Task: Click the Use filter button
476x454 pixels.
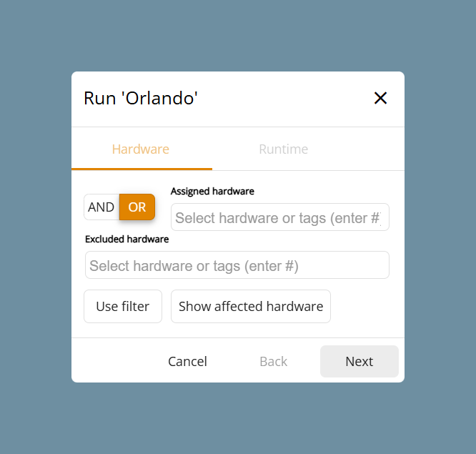Action: click(x=123, y=307)
